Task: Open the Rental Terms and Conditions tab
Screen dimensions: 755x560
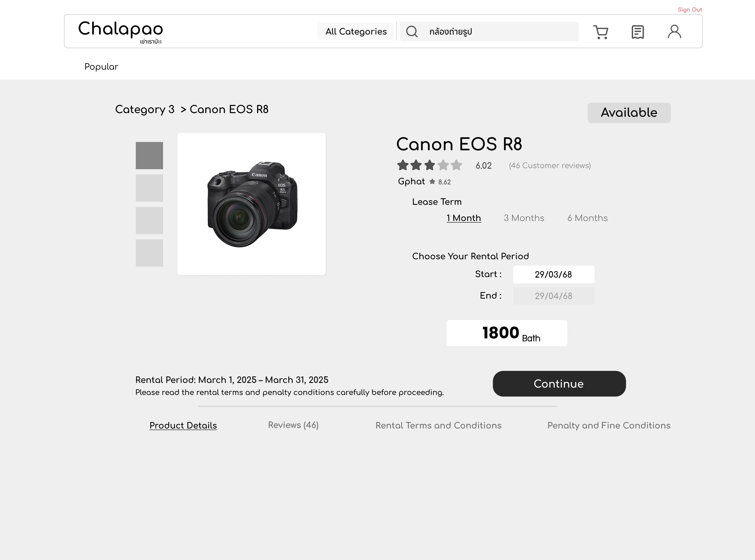Action: pyautogui.click(x=438, y=425)
